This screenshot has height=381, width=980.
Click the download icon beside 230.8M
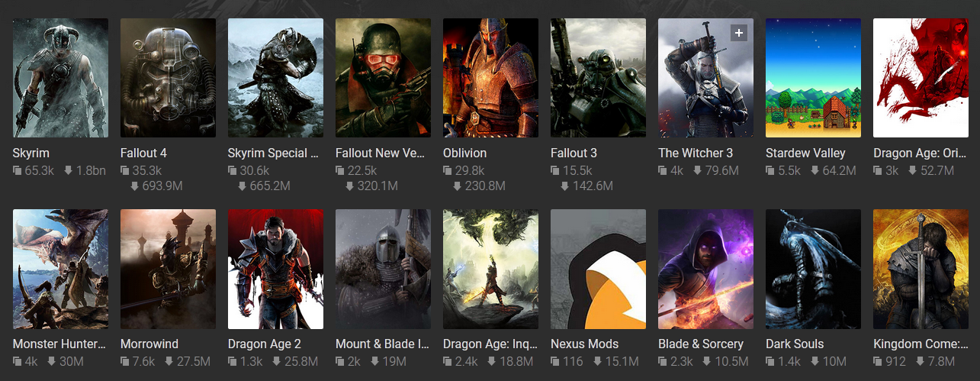tap(459, 188)
